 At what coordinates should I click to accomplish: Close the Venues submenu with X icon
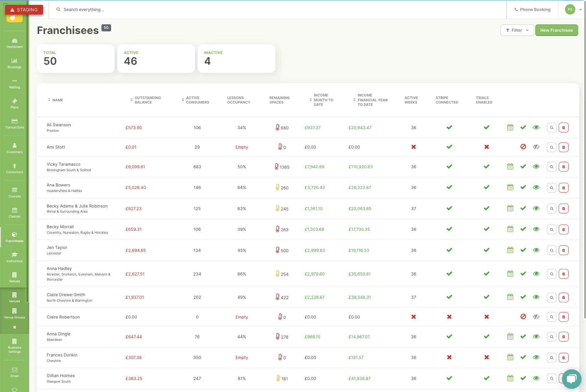pos(15,327)
